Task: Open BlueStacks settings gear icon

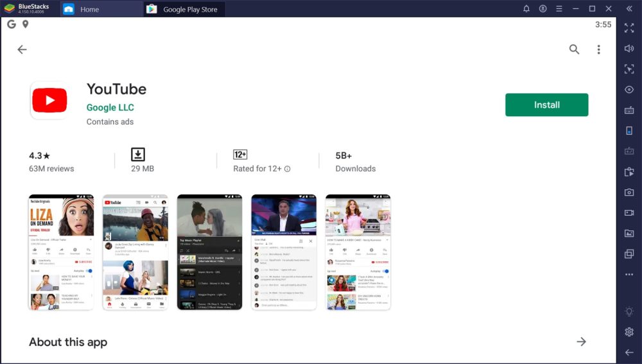Action: 629,332
